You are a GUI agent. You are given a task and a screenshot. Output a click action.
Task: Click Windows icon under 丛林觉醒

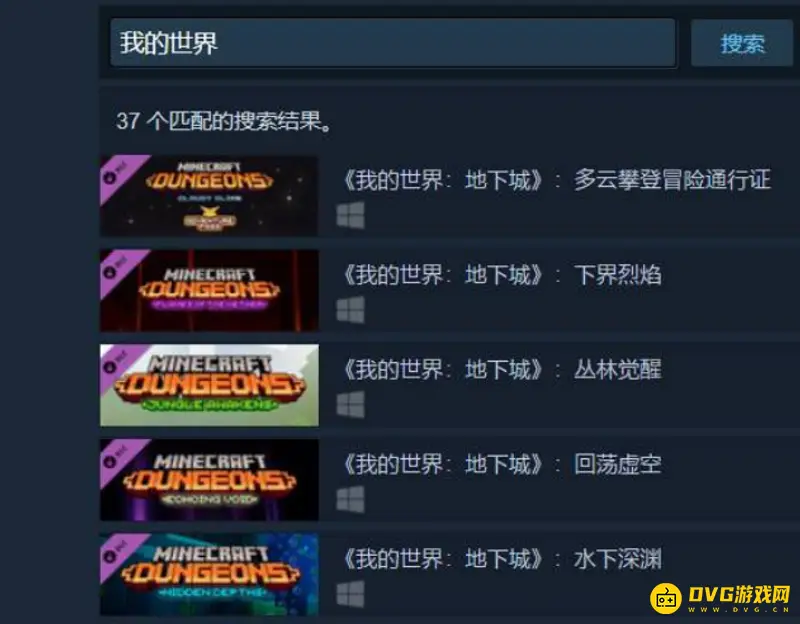pos(351,405)
